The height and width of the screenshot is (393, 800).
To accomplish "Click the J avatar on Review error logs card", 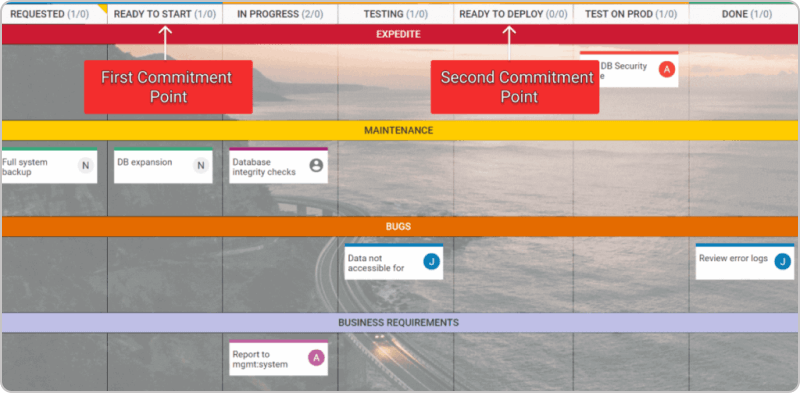I will tap(783, 262).
